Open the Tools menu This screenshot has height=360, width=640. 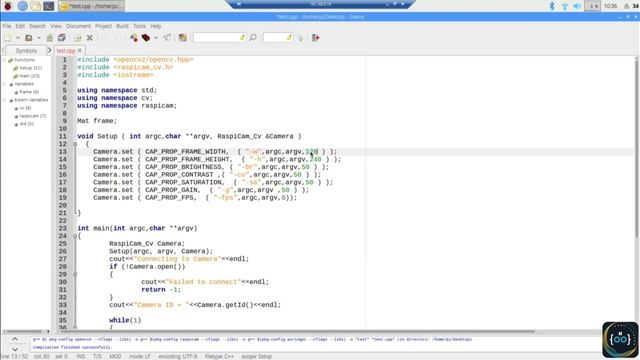click(139, 26)
